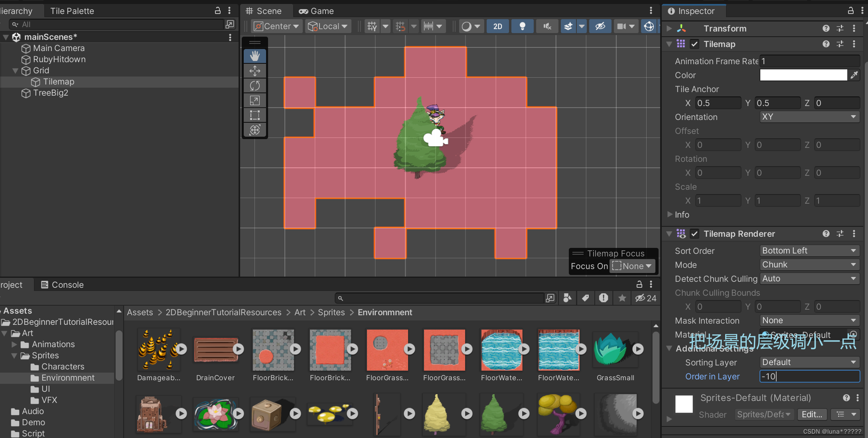Search by type icon in Project
The image size is (868, 438).
[x=567, y=298]
